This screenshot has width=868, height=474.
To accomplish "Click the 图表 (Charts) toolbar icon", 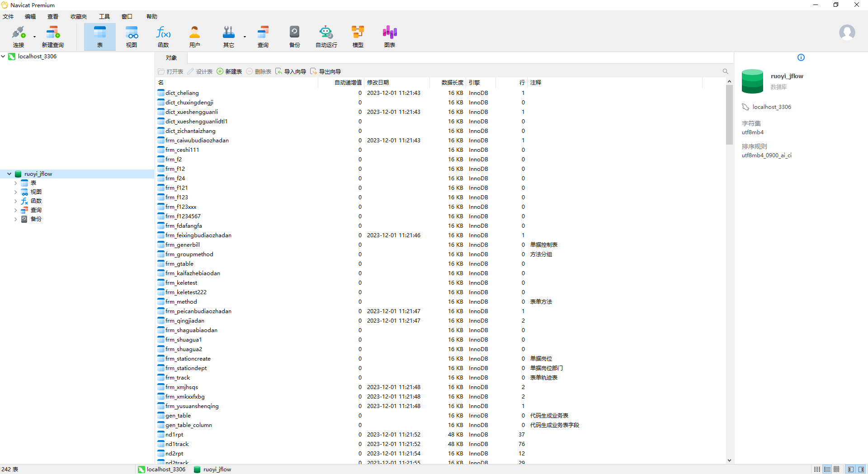I will [x=389, y=36].
